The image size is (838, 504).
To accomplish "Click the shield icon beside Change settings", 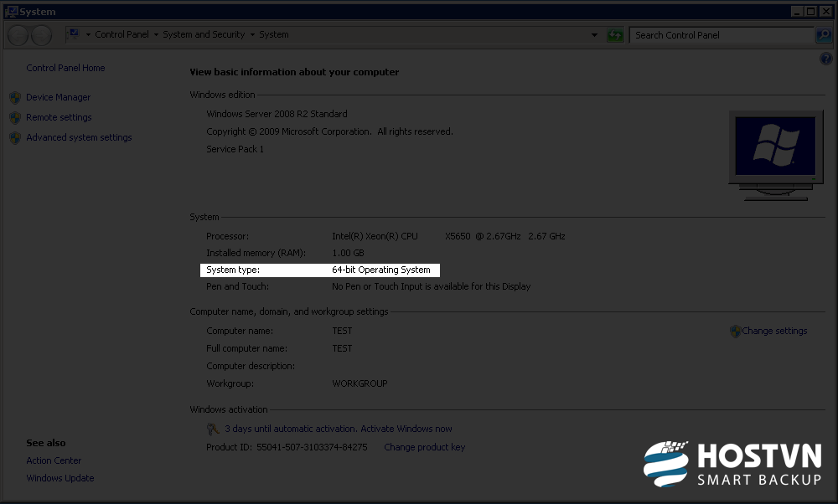I will [736, 331].
